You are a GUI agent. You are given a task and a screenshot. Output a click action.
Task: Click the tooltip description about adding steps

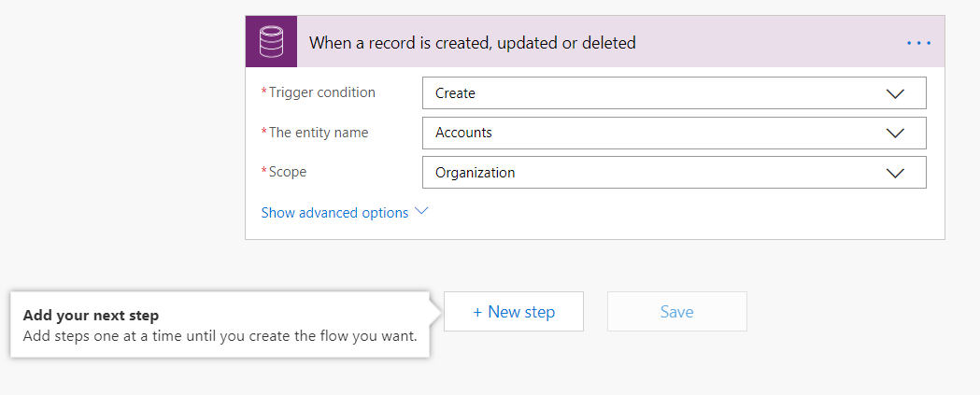tap(220, 335)
